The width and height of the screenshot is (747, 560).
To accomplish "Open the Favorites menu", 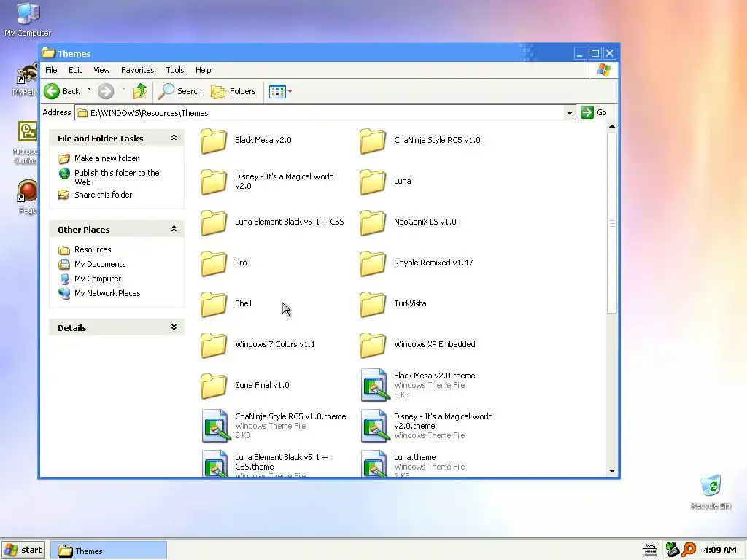I will pyautogui.click(x=138, y=70).
